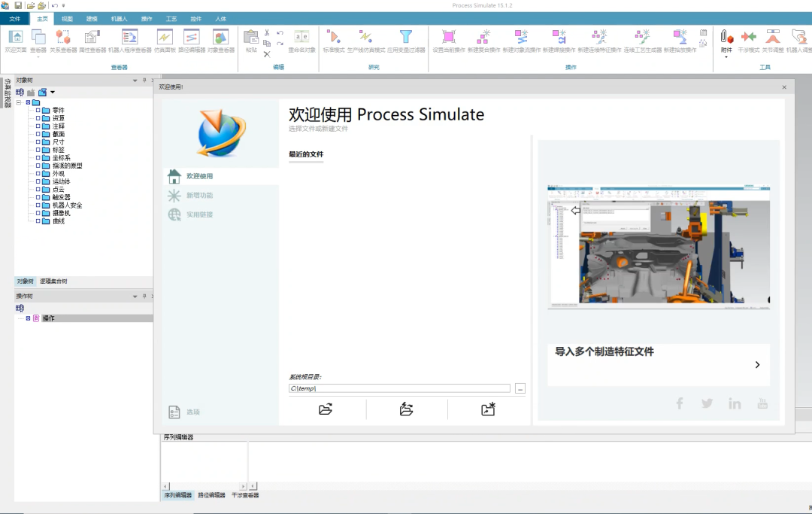Open the 欢迎页面 (Welcome page) ribbon icon
The height and width of the screenshot is (514, 812).
tap(16, 41)
